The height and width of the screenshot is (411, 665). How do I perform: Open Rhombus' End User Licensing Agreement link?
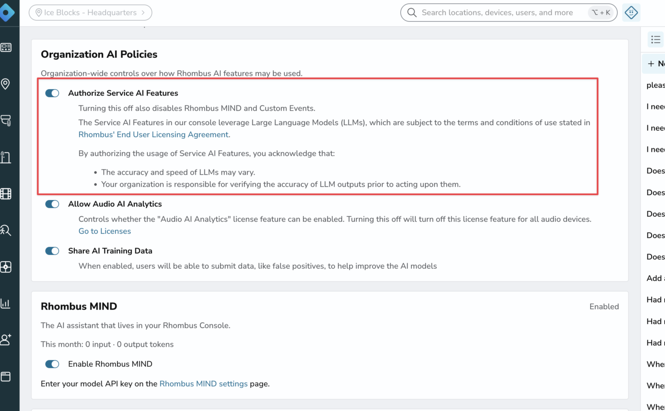154,134
